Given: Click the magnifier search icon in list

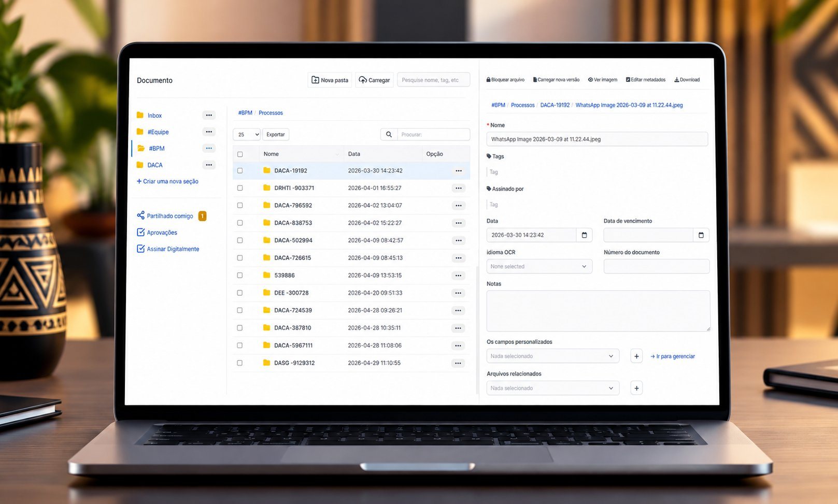Looking at the screenshot, I should [389, 135].
